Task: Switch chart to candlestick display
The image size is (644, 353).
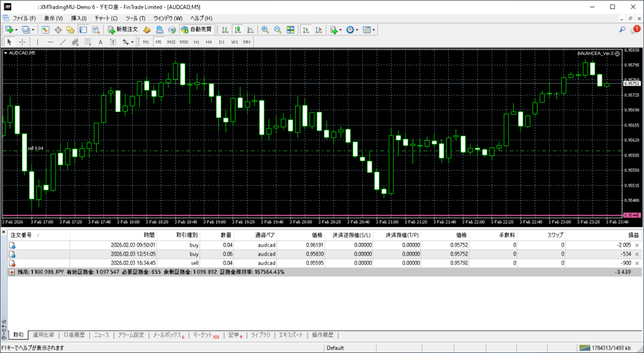Action: click(239, 30)
